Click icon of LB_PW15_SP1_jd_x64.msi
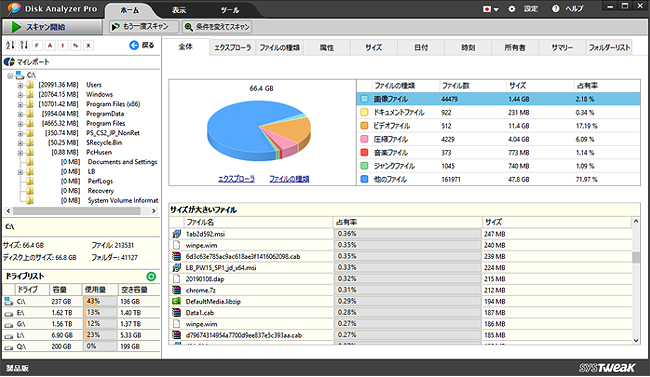The width and height of the screenshot is (650, 377). coord(177,268)
